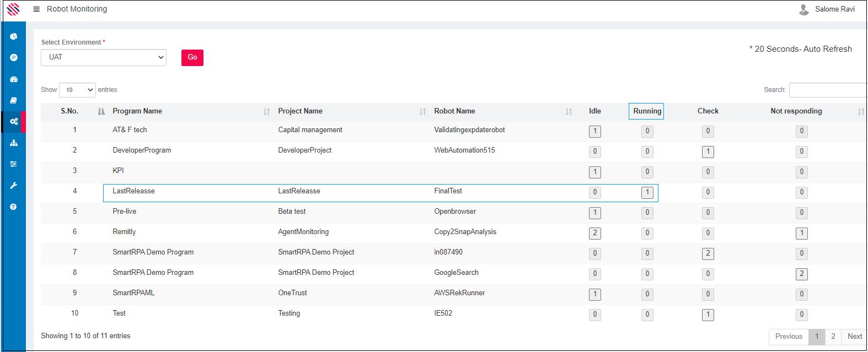Open the hierarchy sitemap sidebar icon
Screen dimensions: 868x352
tap(14, 143)
